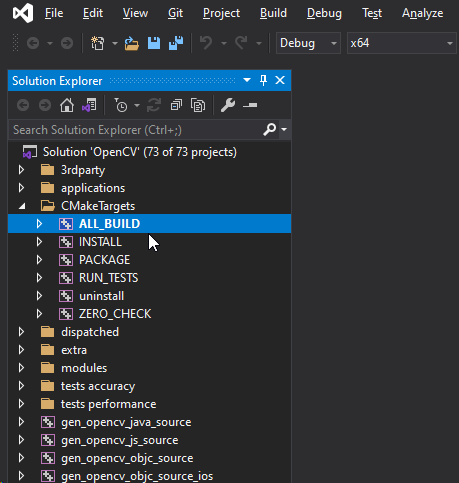The height and width of the screenshot is (483, 459).
Task: Toggle auto-hide pin for Solution Explorer
Action: pyautogui.click(x=263, y=80)
